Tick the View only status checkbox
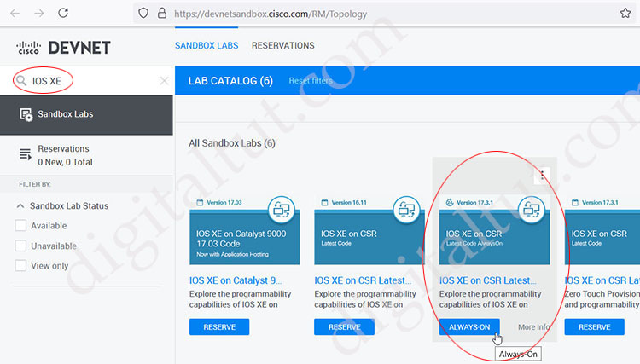The image size is (640, 364). point(20,265)
